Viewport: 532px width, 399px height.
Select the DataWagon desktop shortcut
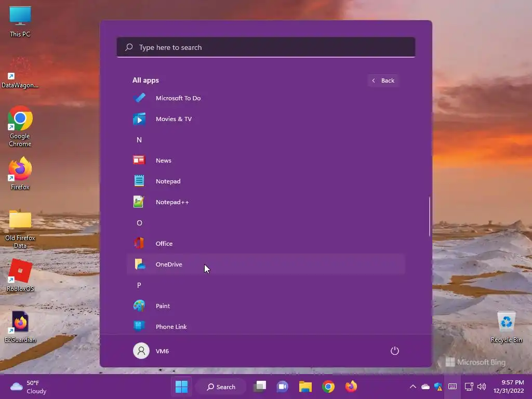coord(20,73)
